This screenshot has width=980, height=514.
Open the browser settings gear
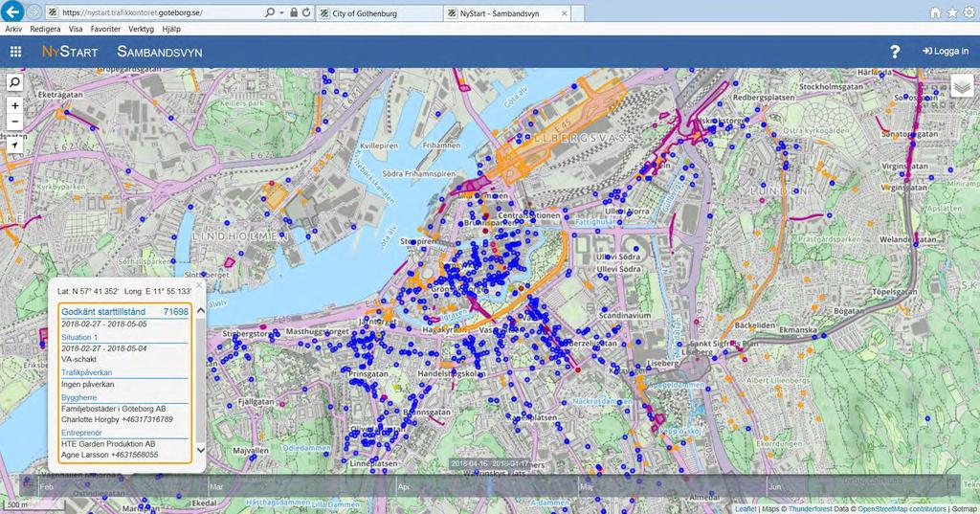coord(969,12)
